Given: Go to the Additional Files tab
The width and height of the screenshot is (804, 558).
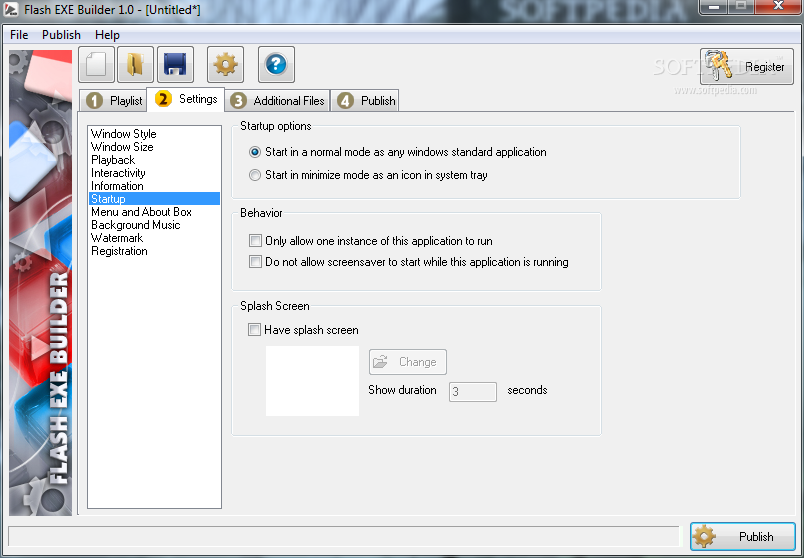Looking at the screenshot, I should [277, 101].
